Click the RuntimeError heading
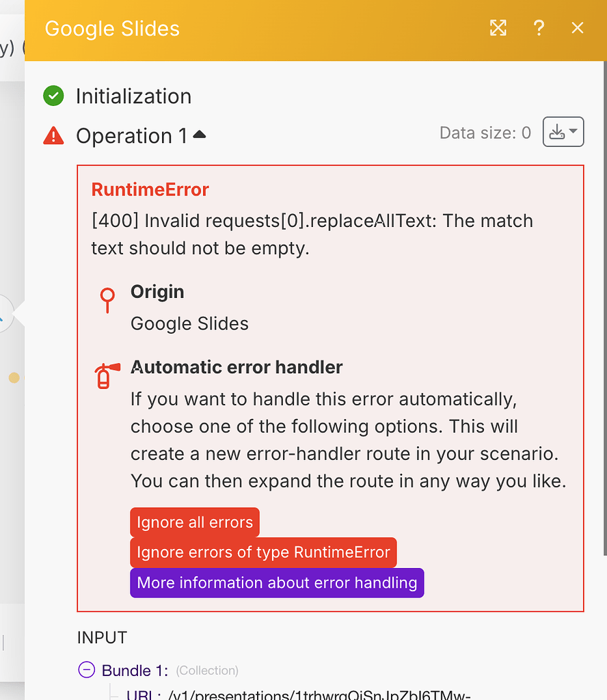 (150, 189)
